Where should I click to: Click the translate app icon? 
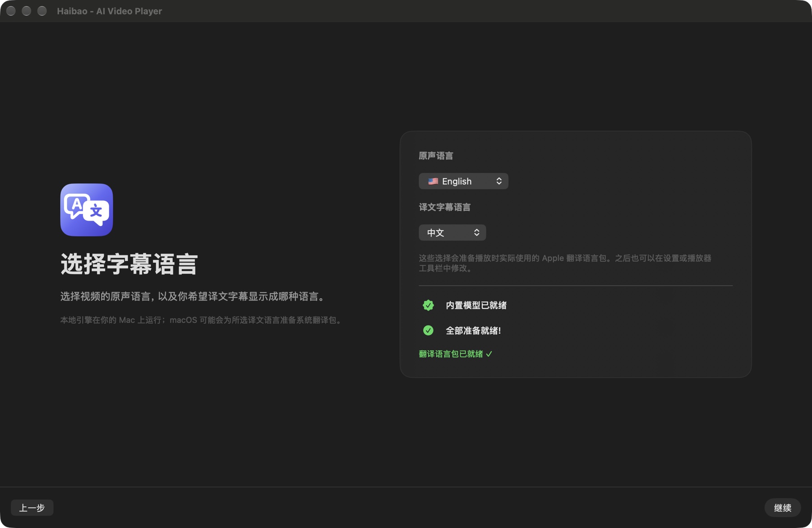[x=87, y=209]
